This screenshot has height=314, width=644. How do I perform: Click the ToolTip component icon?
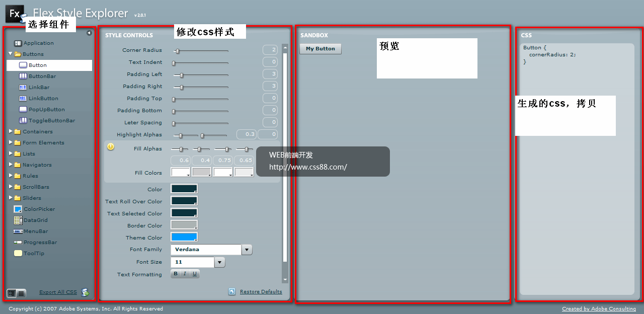(18, 254)
